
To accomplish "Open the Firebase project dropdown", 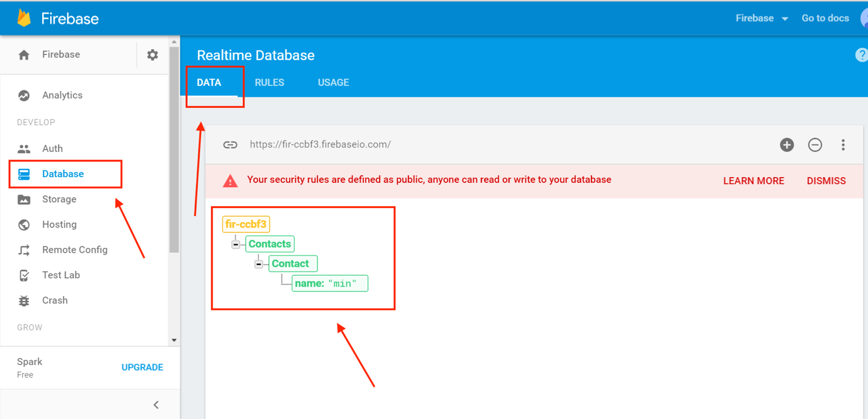I will click(762, 18).
